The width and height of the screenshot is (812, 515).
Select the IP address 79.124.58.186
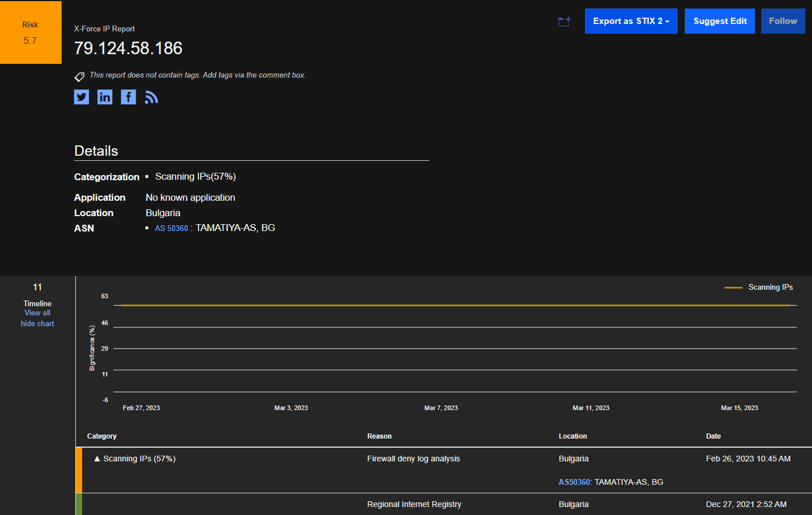[x=128, y=48]
